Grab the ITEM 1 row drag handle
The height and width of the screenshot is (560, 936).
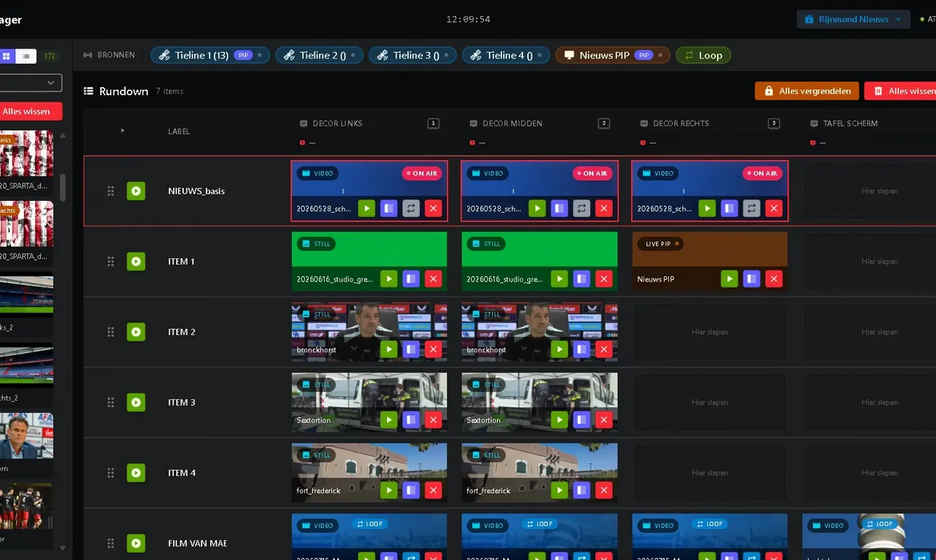[110, 262]
